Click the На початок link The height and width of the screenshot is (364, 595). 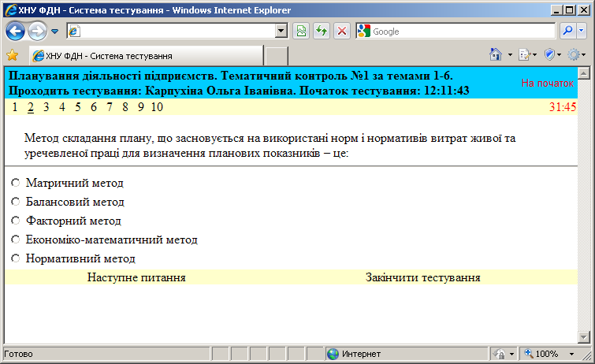(x=547, y=84)
